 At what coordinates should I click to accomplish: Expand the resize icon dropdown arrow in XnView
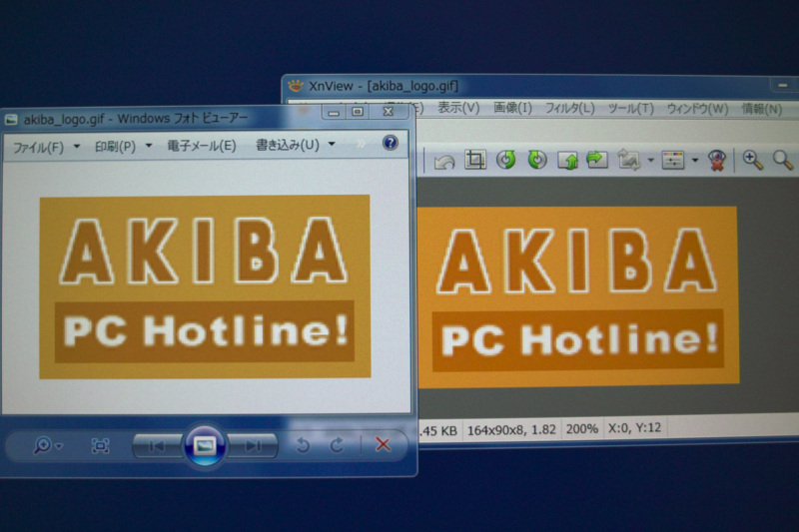tap(651, 161)
